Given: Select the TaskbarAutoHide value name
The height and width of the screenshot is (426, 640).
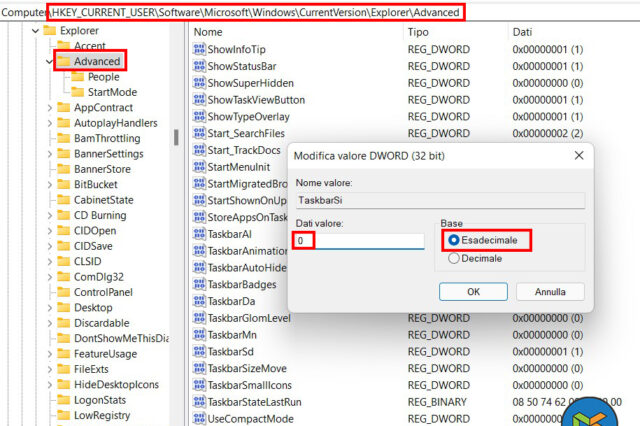Looking at the screenshot, I should [247, 268].
